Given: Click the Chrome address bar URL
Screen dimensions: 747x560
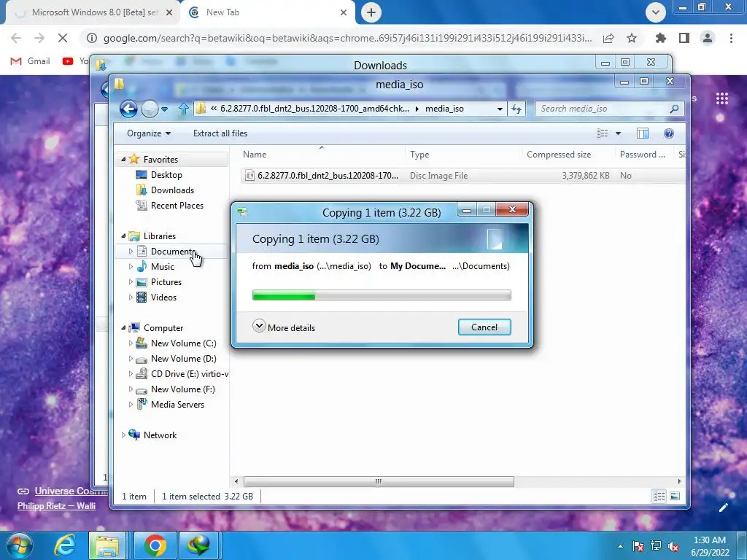Looking at the screenshot, I should (x=347, y=38).
